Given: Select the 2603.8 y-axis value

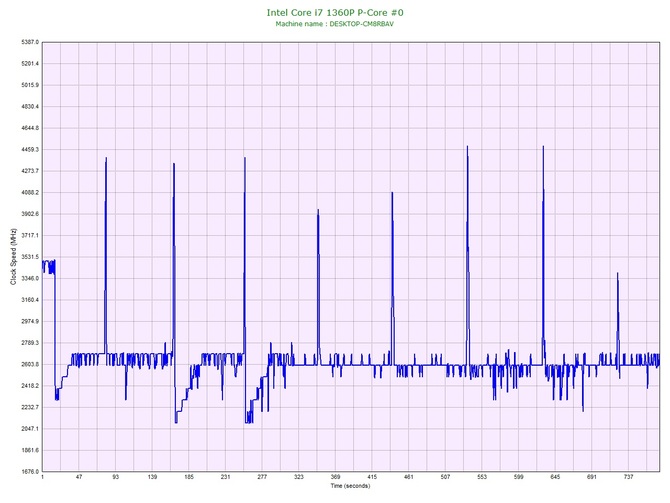Looking at the screenshot, I should tap(30, 365).
